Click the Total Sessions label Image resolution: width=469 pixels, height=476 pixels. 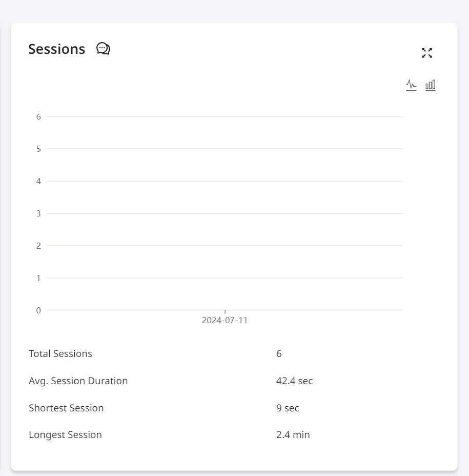point(60,353)
